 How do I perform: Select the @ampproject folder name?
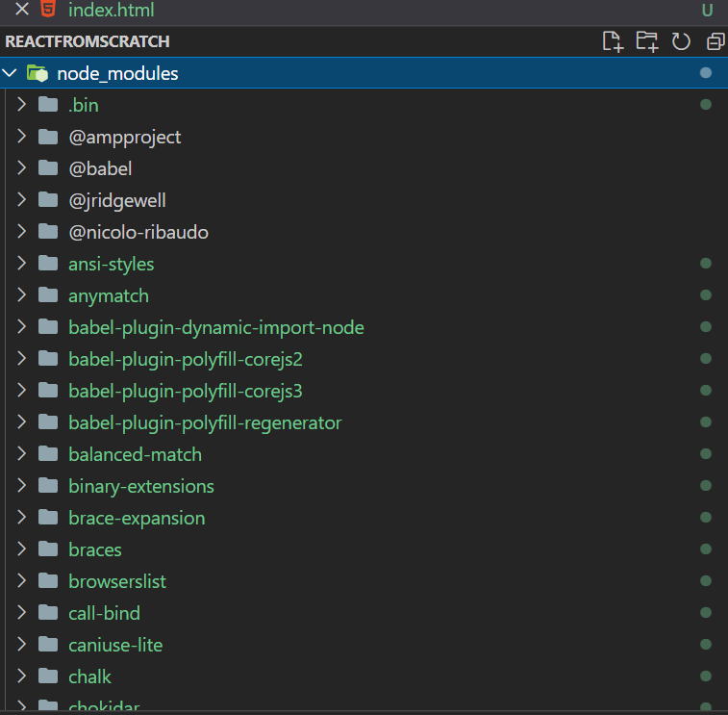pyautogui.click(x=125, y=138)
